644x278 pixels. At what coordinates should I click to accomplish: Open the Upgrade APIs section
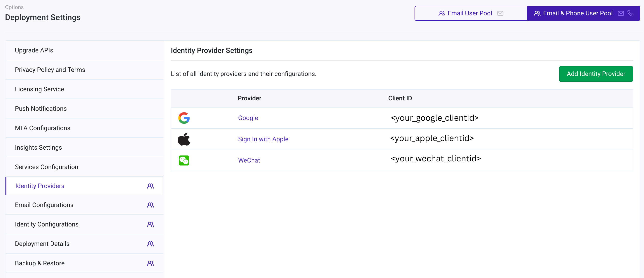pos(34,50)
